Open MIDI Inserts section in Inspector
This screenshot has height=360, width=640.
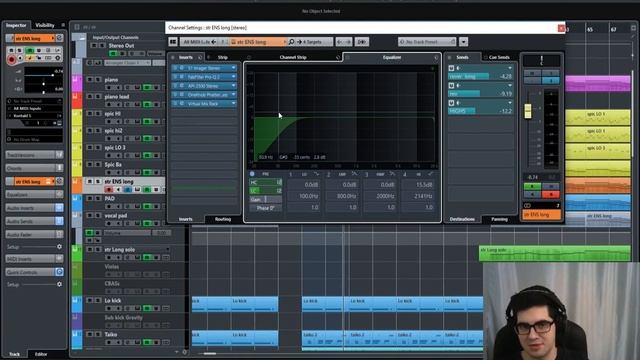(34, 259)
